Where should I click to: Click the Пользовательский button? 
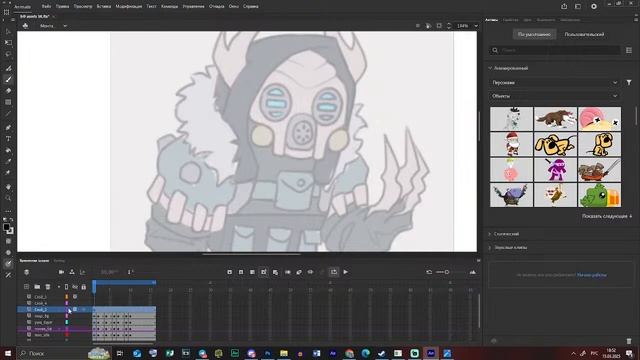(x=584, y=34)
